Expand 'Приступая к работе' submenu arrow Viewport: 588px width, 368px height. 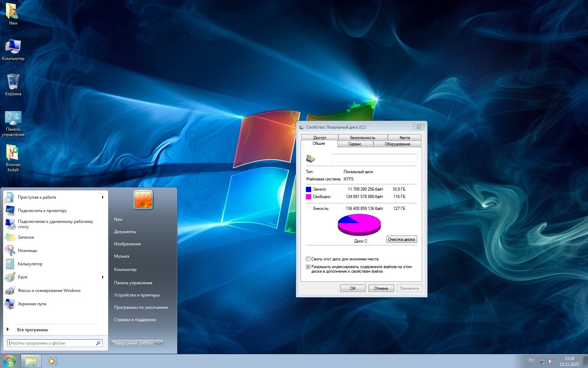click(x=103, y=197)
